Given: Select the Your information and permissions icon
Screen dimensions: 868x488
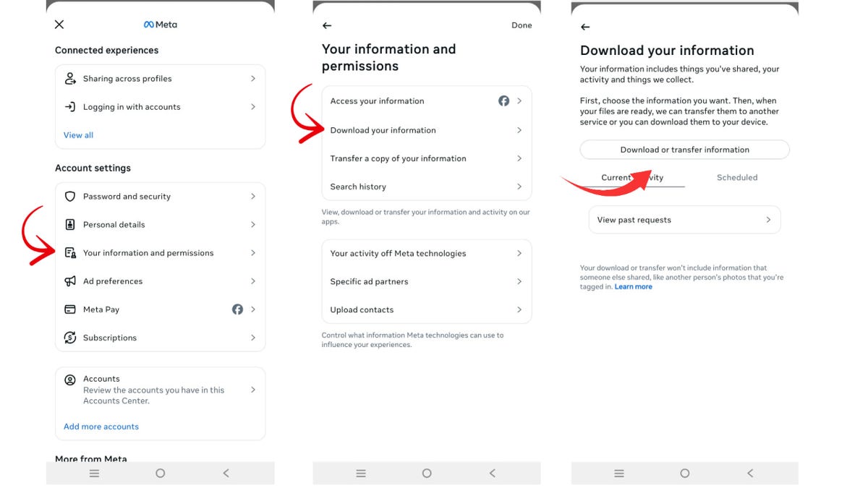Looking at the screenshot, I should (x=69, y=252).
